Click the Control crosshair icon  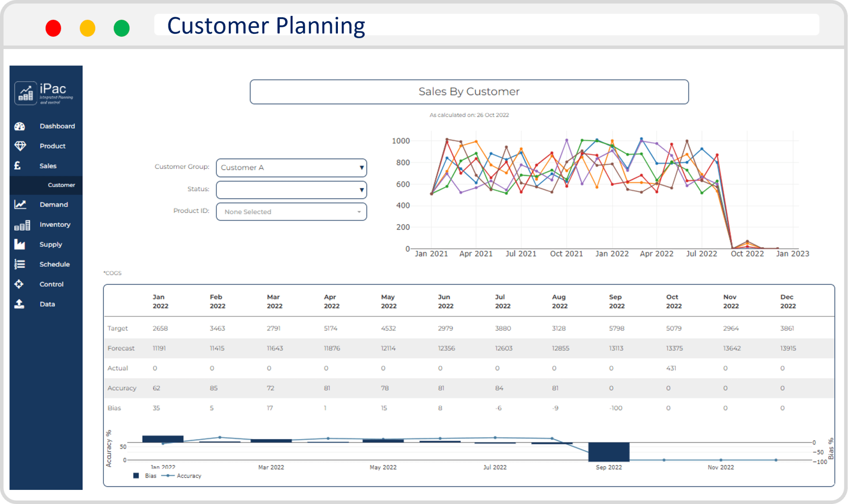click(x=19, y=284)
